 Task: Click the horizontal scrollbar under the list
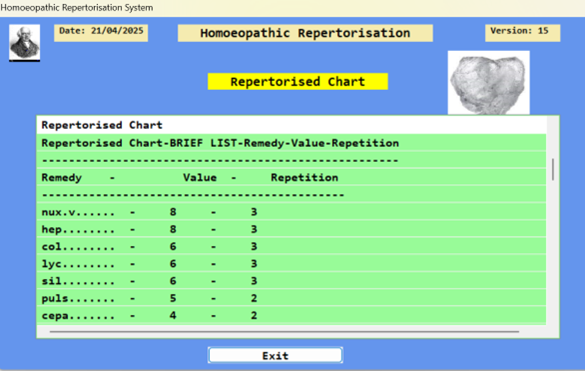(284, 331)
